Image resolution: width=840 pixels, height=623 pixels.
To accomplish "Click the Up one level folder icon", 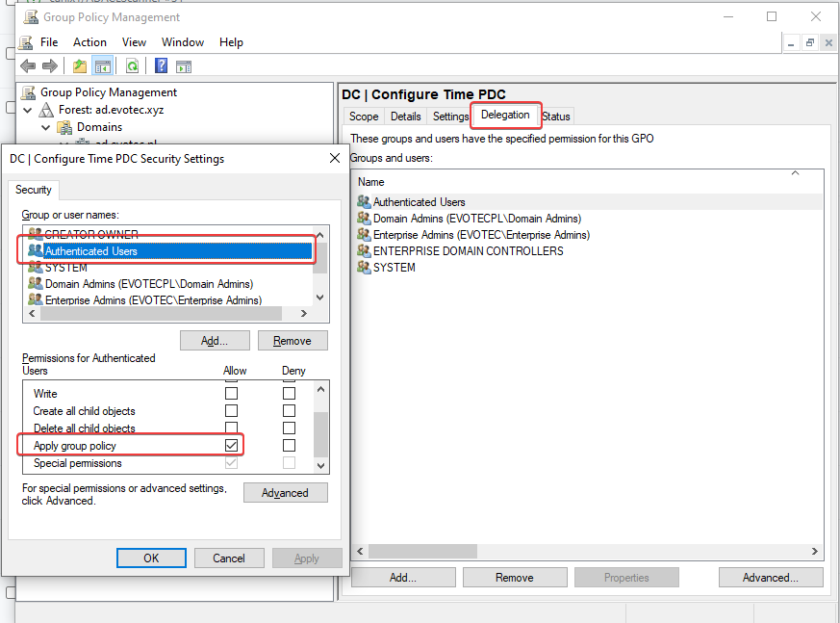I will coord(80,65).
